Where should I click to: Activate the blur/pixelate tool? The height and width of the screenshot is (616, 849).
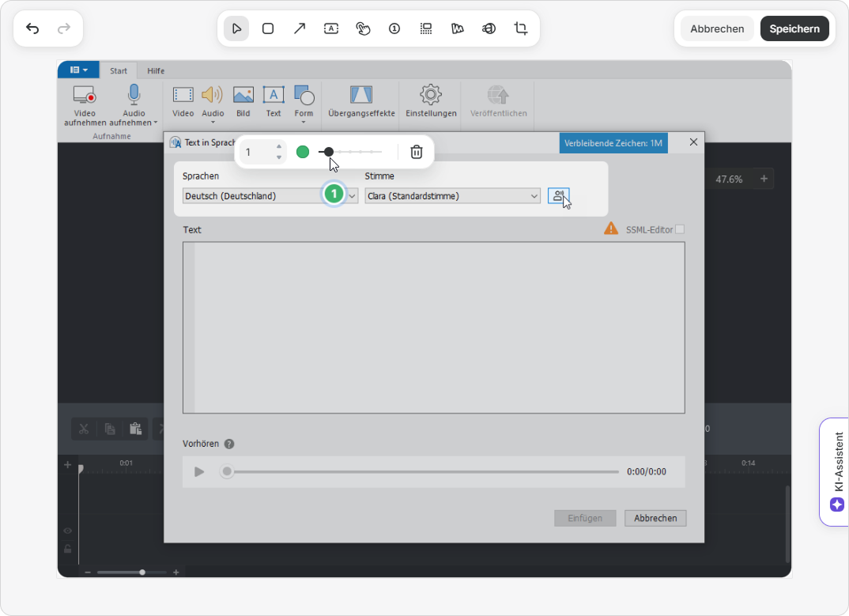(426, 28)
